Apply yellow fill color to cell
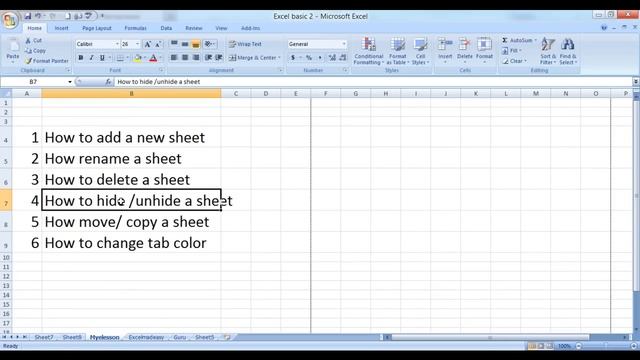640x360 pixels. click(x=138, y=58)
